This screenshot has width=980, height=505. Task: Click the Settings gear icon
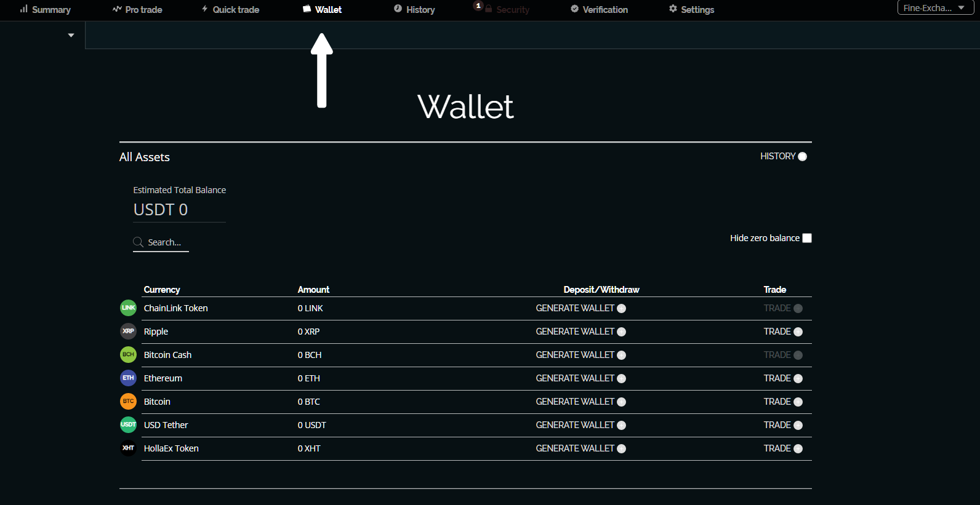[x=673, y=9]
